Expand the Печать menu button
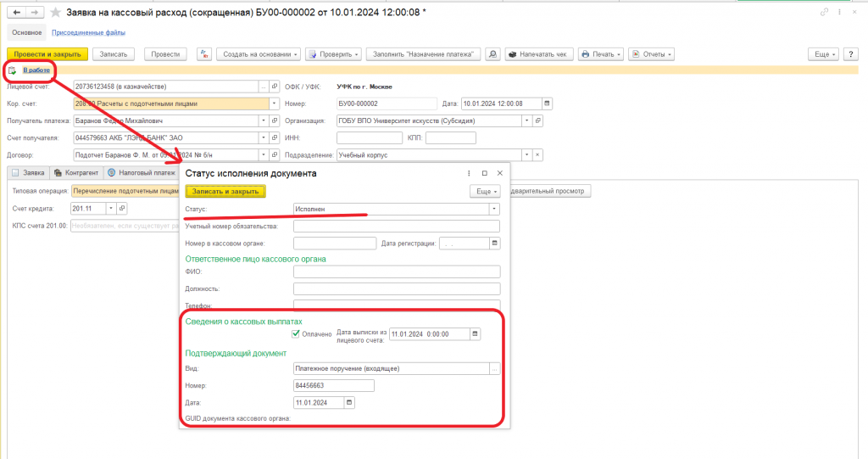Image resolution: width=868 pixels, height=459 pixels. tap(601, 54)
